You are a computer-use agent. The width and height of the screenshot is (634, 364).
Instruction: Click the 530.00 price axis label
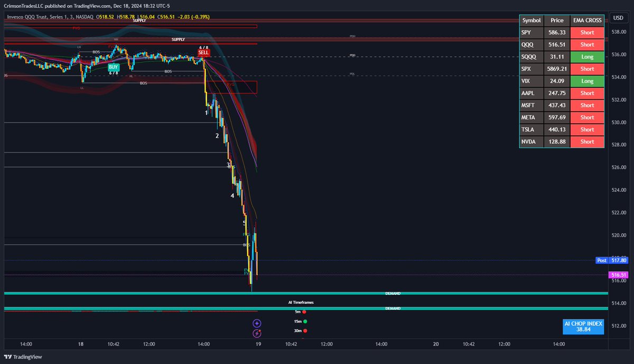tap(619, 122)
